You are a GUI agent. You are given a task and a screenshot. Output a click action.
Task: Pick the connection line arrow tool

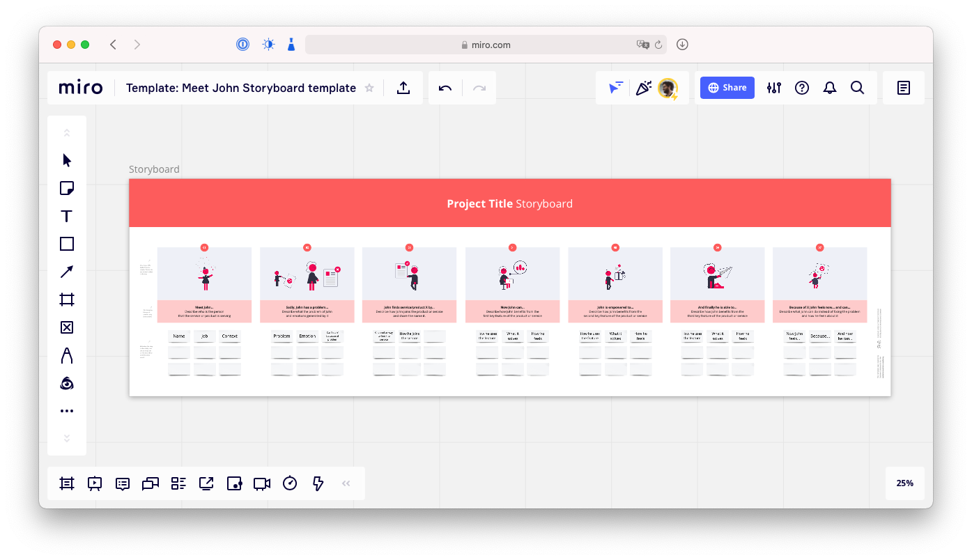(x=67, y=272)
